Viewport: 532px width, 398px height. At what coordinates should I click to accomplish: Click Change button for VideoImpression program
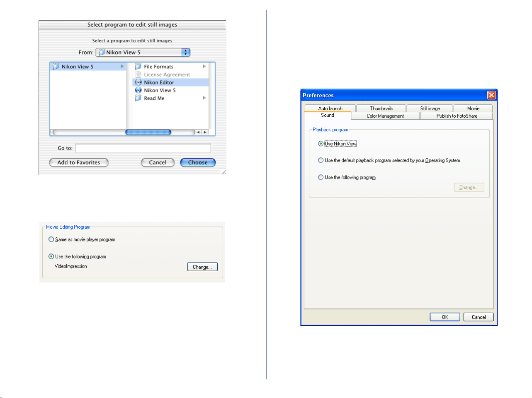click(x=202, y=267)
